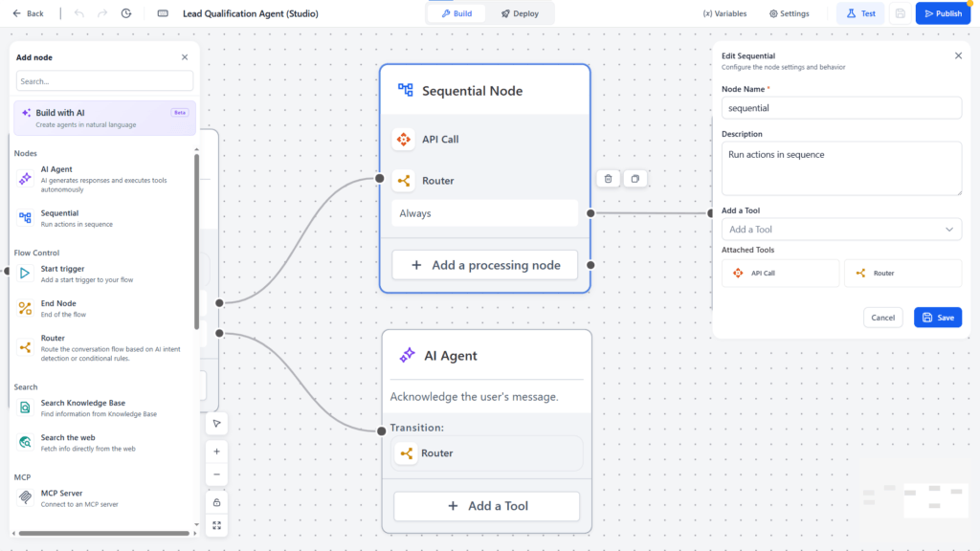Edit the Node Name field
This screenshot has height=551, width=980.
pos(841,108)
